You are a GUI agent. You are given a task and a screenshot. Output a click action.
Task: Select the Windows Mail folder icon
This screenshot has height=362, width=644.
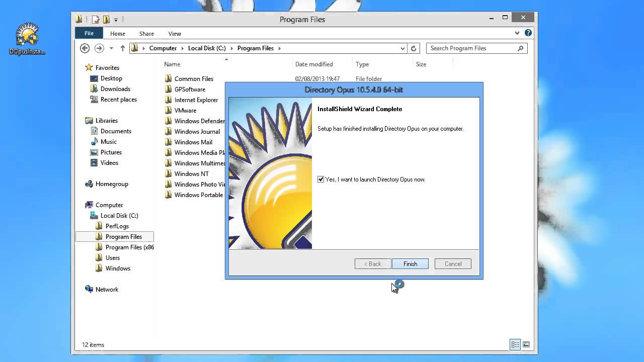point(169,142)
